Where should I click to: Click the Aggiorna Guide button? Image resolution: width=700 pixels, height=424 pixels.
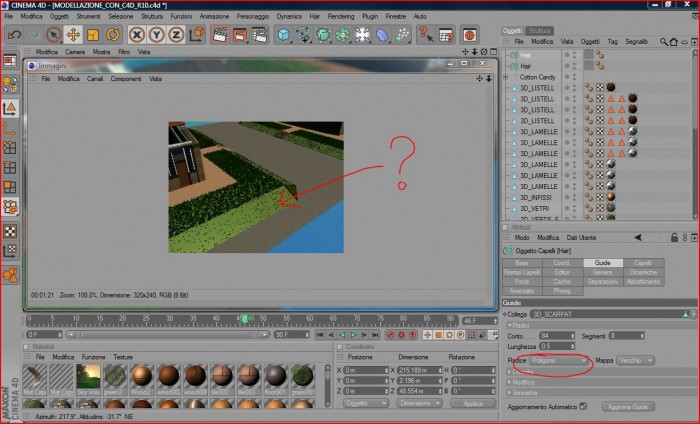(628, 407)
